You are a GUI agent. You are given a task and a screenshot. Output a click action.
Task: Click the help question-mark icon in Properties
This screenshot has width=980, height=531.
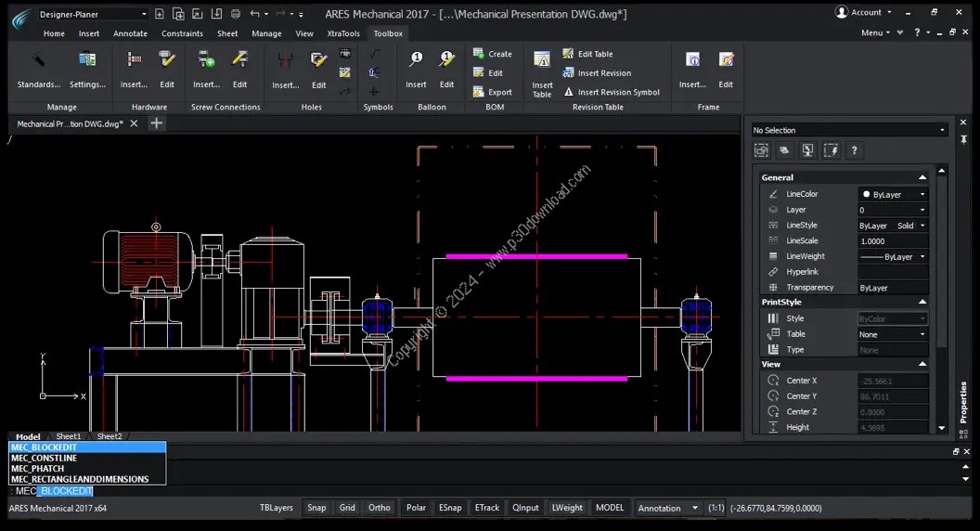[x=855, y=150]
